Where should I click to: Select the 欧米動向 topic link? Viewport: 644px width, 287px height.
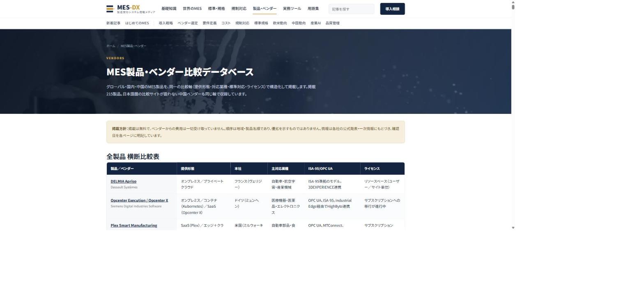click(280, 23)
